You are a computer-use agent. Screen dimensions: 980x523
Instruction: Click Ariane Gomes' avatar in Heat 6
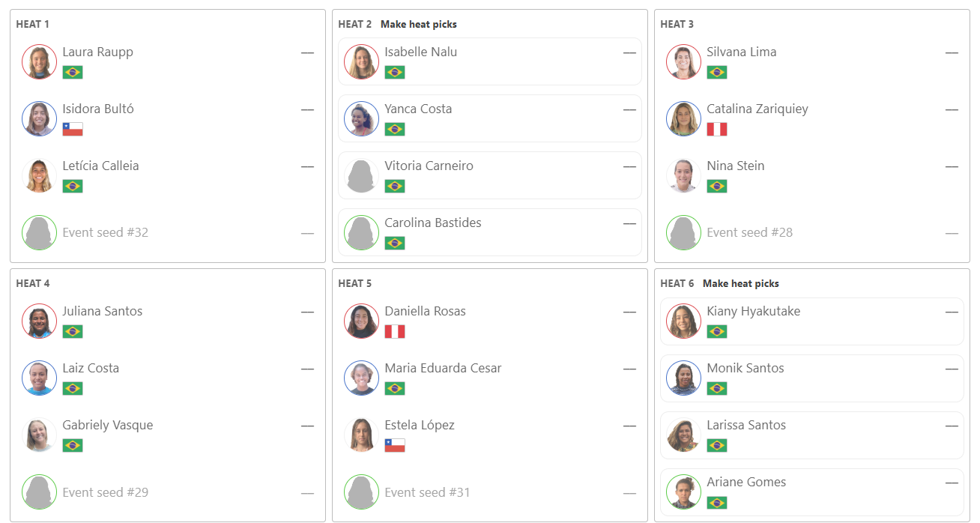[x=684, y=492]
